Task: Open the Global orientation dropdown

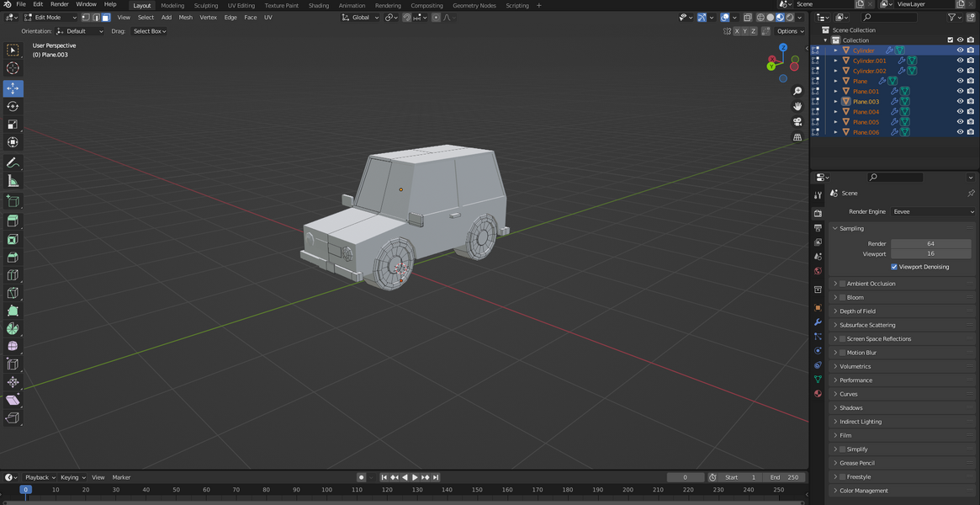Action: coord(361,18)
